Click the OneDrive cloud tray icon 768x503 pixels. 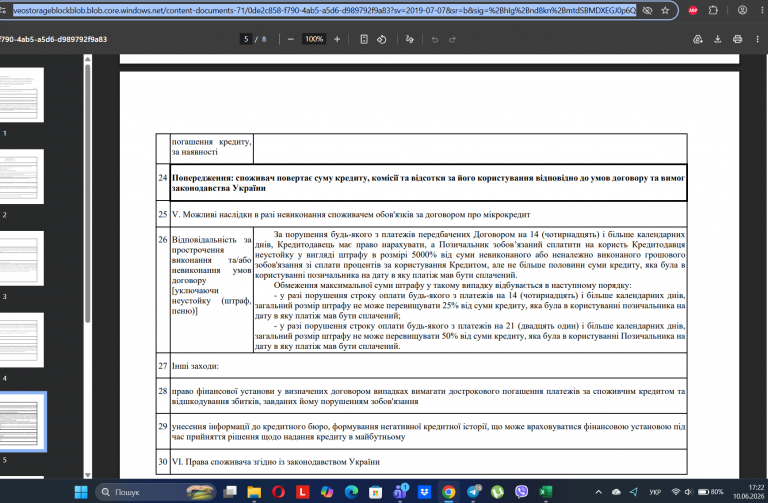[x=617, y=492]
